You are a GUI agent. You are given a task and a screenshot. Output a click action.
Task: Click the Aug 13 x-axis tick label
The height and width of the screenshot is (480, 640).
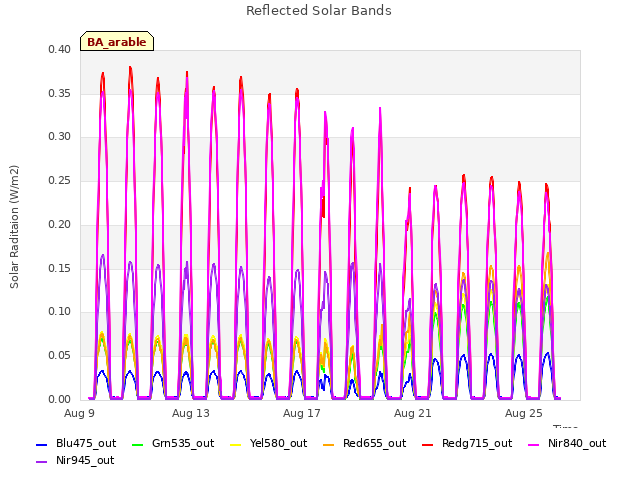pyautogui.click(x=191, y=413)
